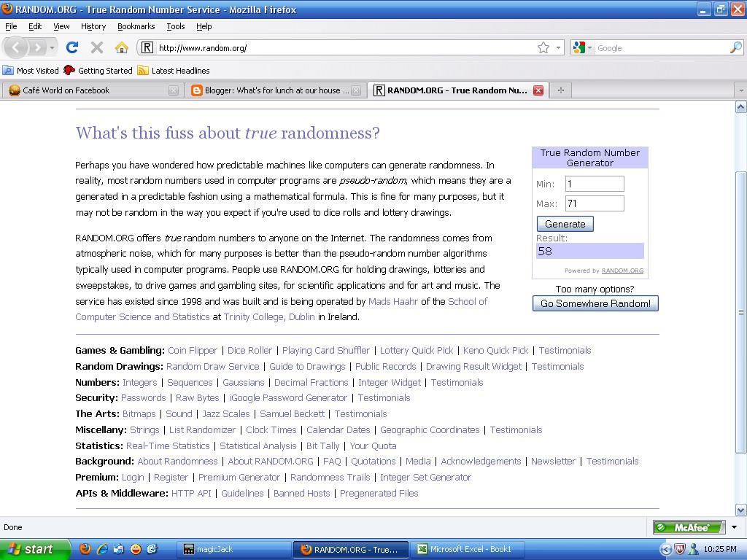Open the History menu
747x560 pixels.
pos(93,26)
